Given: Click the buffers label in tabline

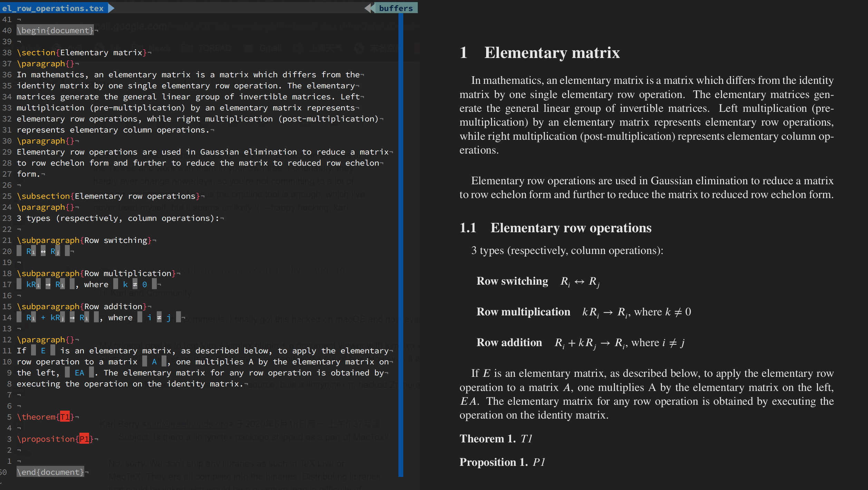Looking at the screenshot, I should (396, 8).
